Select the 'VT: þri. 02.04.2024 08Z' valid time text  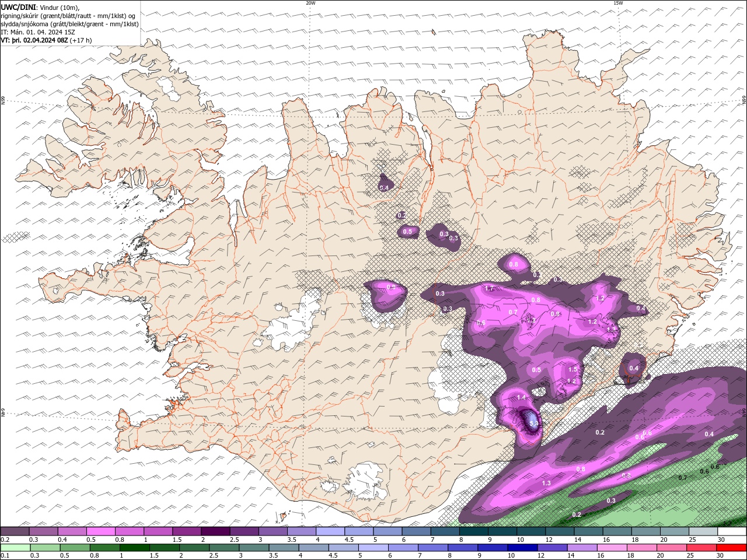(x=34, y=40)
